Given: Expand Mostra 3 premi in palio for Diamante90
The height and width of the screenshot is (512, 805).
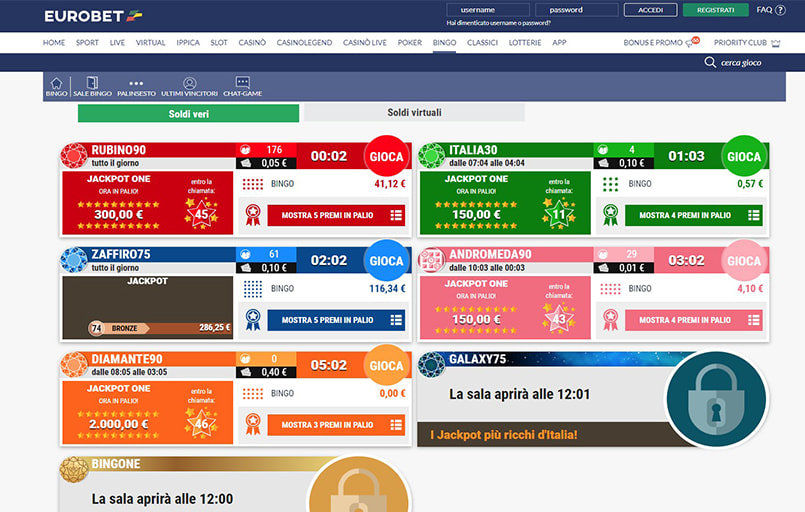Looking at the screenshot, I should point(336,425).
